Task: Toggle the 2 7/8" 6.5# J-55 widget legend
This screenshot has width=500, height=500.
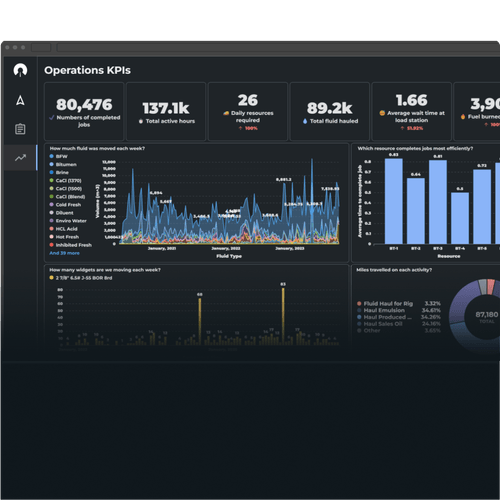Action: tap(81, 278)
